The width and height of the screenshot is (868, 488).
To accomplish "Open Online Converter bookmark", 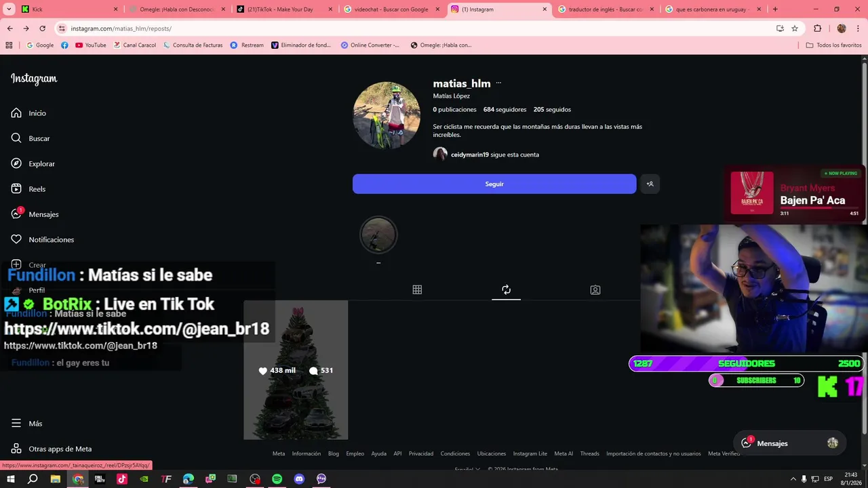I will (x=370, y=45).
